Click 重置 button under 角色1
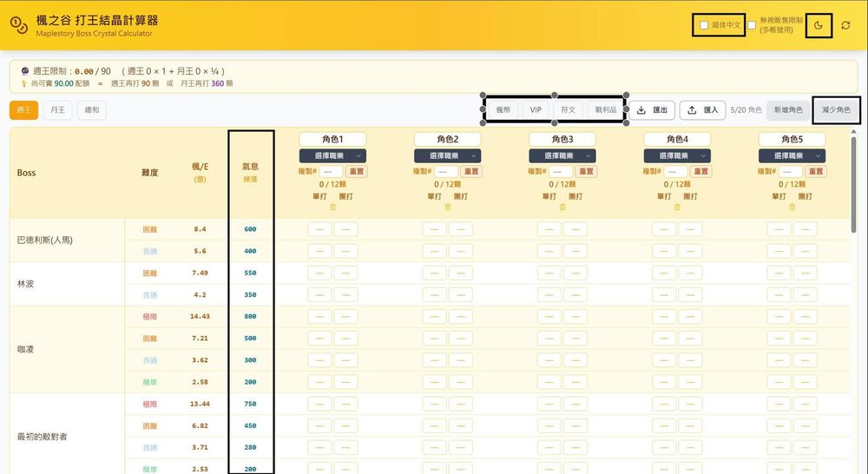Image resolution: width=868 pixels, height=474 pixels. tap(357, 171)
